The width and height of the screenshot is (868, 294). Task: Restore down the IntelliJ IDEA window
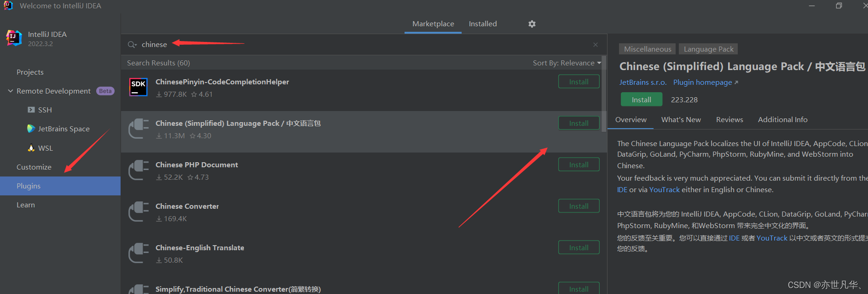[x=839, y=6]
